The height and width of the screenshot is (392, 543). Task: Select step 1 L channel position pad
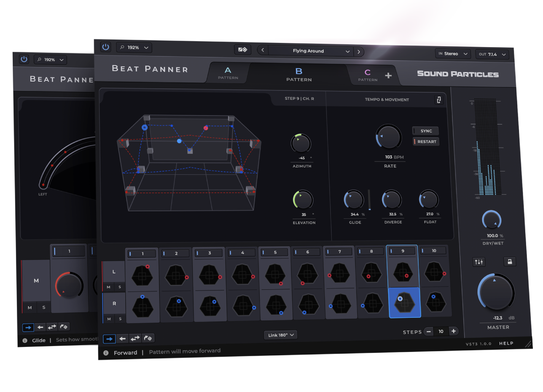tap(142, 275)
